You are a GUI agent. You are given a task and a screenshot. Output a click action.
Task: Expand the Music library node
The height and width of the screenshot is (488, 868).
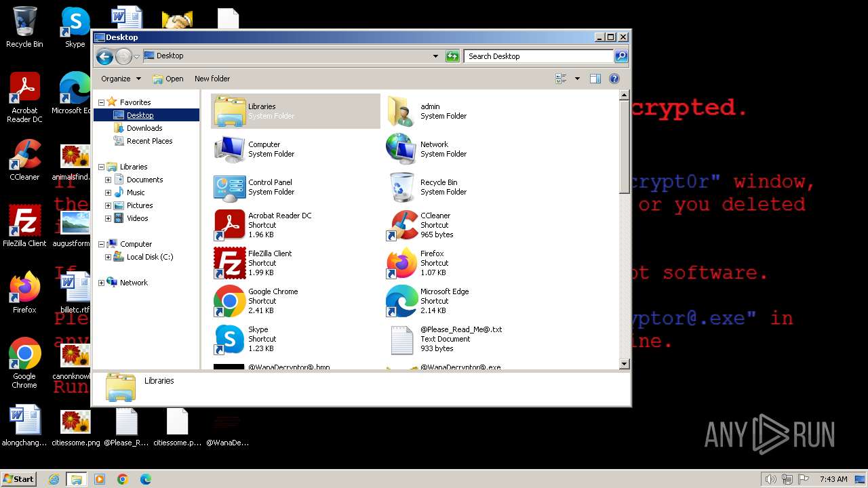(x=108, y=192)
